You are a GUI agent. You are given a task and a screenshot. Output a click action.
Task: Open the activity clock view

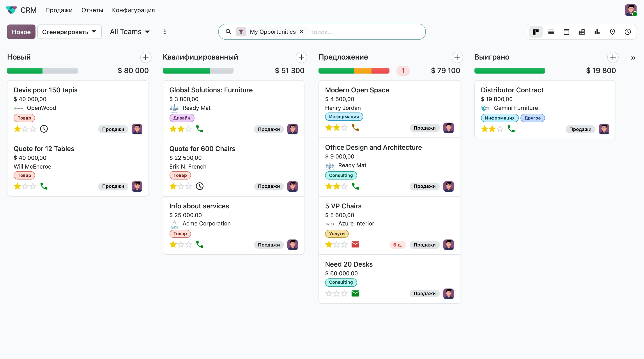click(628, 32)
